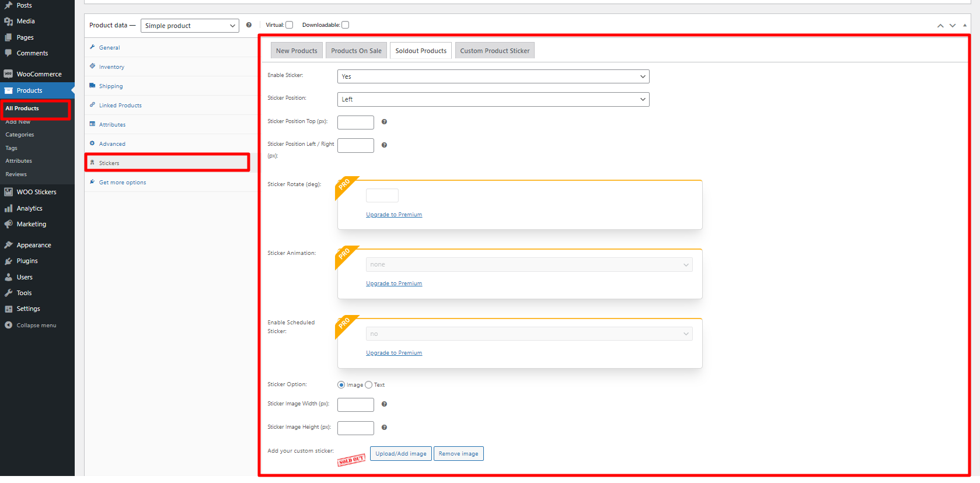Click the Sticker Image Width input field
This screenshot has width=980, height=483.
pyautogui.click(x=355, y=405)
